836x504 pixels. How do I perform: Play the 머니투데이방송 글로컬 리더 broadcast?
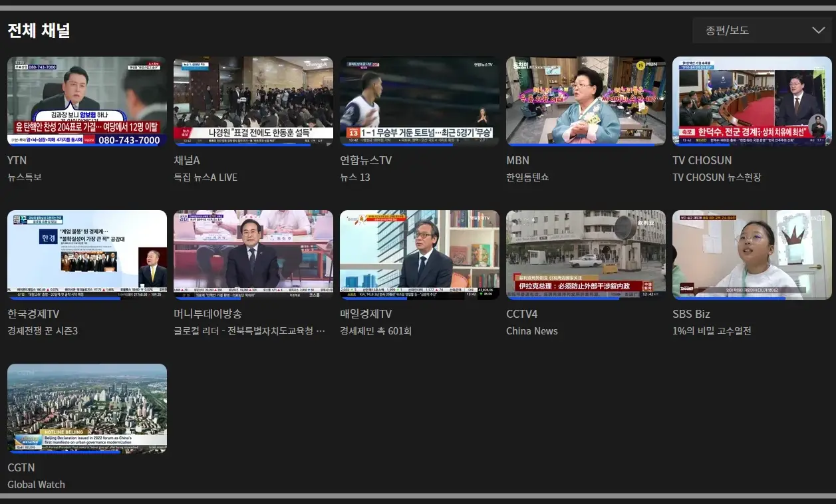point(253,255)
